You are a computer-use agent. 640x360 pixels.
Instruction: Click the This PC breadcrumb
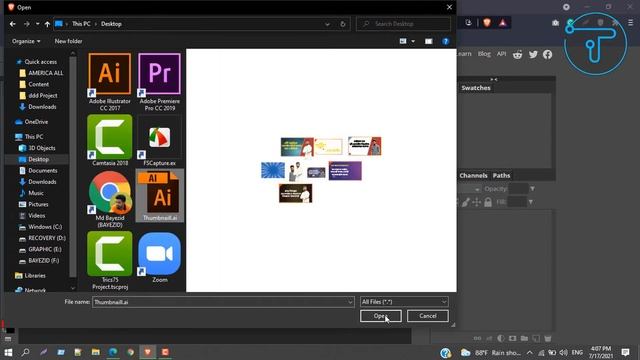[81, 24]
